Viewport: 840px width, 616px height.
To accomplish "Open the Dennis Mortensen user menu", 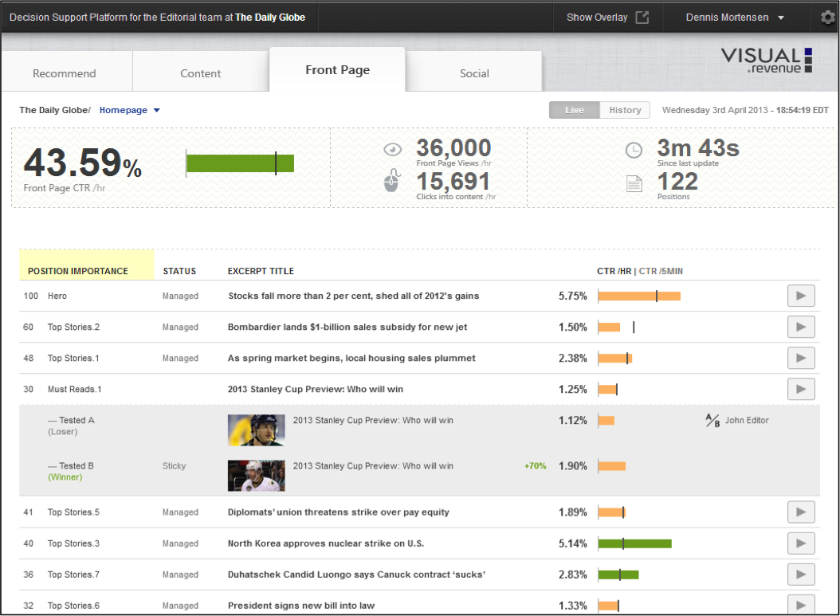I will tap(735, 18).
